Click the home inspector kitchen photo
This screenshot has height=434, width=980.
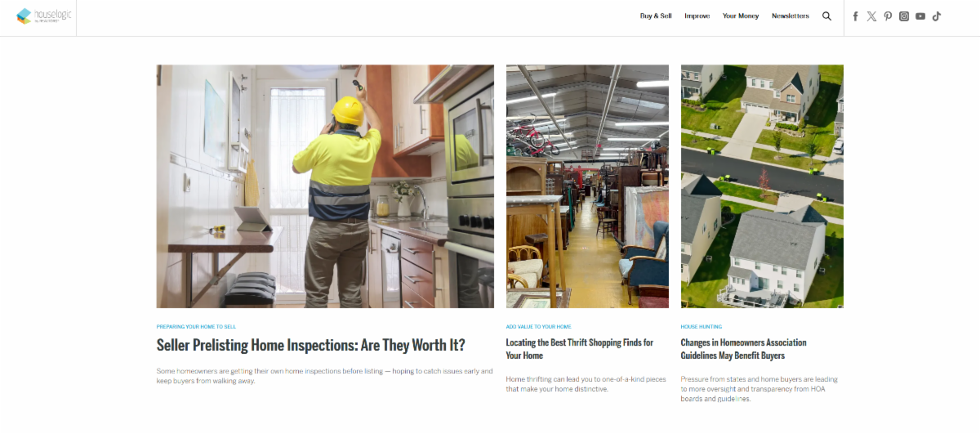click(x=325, y=186)
